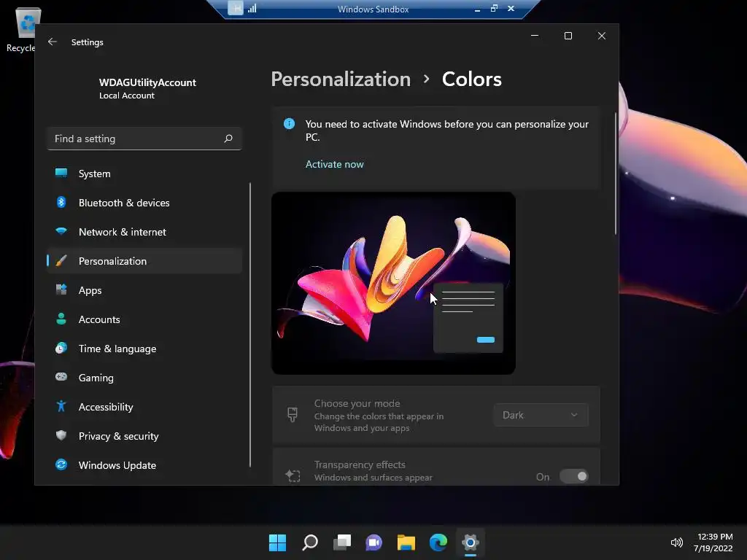Click the System monitor icon in sidebar
This screenshot has height=560, width=747.
point(61,174)
